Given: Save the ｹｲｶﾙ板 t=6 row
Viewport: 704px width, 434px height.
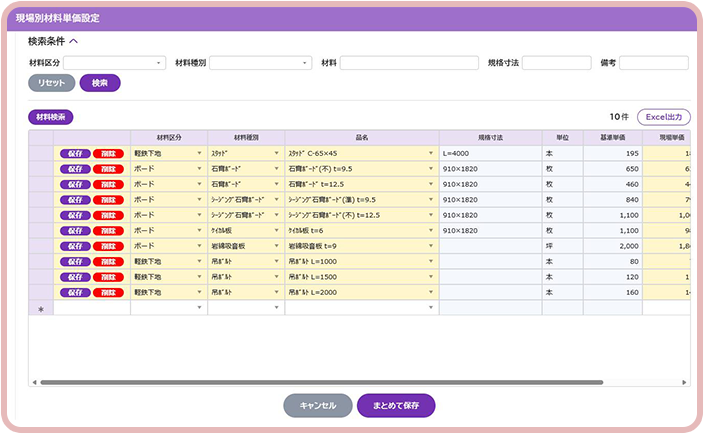Looking at the screenshot, I should pyautogui.click(x=75, y=231).
